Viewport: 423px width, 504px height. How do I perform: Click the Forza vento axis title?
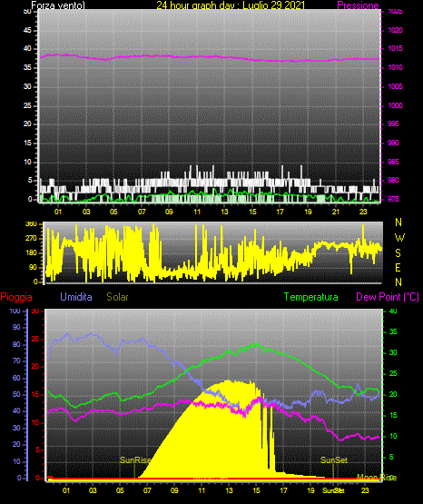(58, 5)
